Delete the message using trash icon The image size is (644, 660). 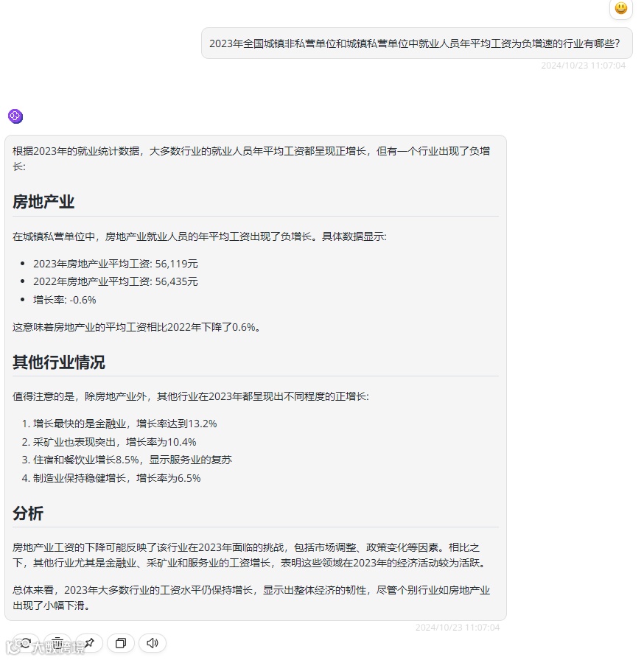point(57,643)
